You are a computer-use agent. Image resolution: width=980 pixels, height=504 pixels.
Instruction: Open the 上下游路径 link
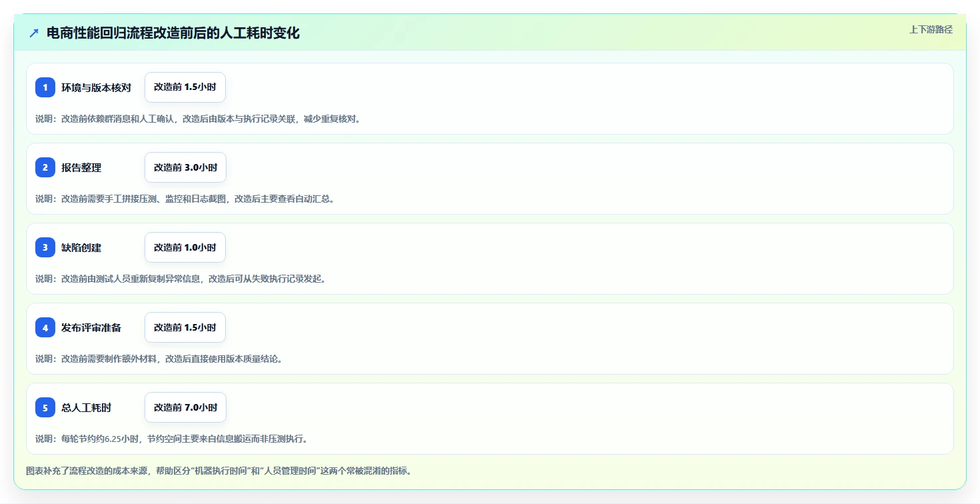931,29
